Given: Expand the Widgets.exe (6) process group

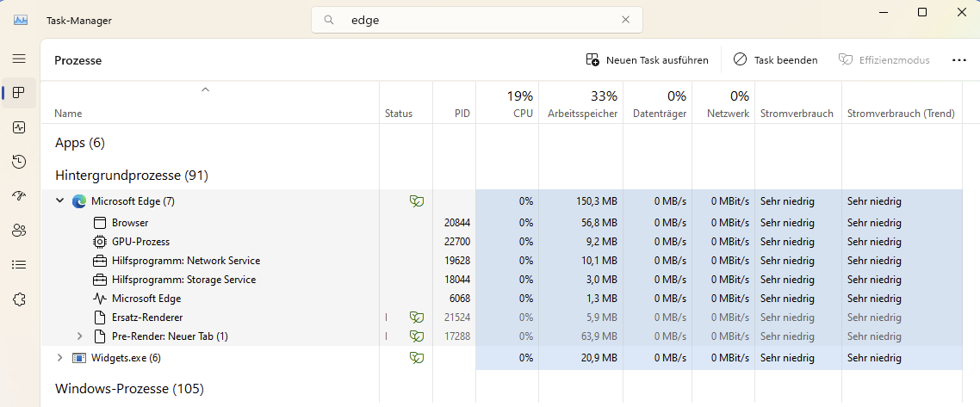Looking at the screenshot, I should pyautogui.click(x=59, y=358).
